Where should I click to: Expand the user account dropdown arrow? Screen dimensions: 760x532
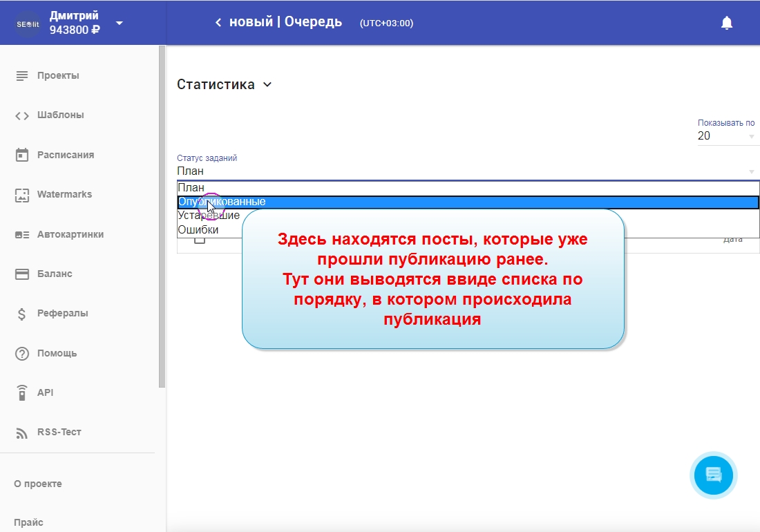pyautogui.click(x=120, y=23)
